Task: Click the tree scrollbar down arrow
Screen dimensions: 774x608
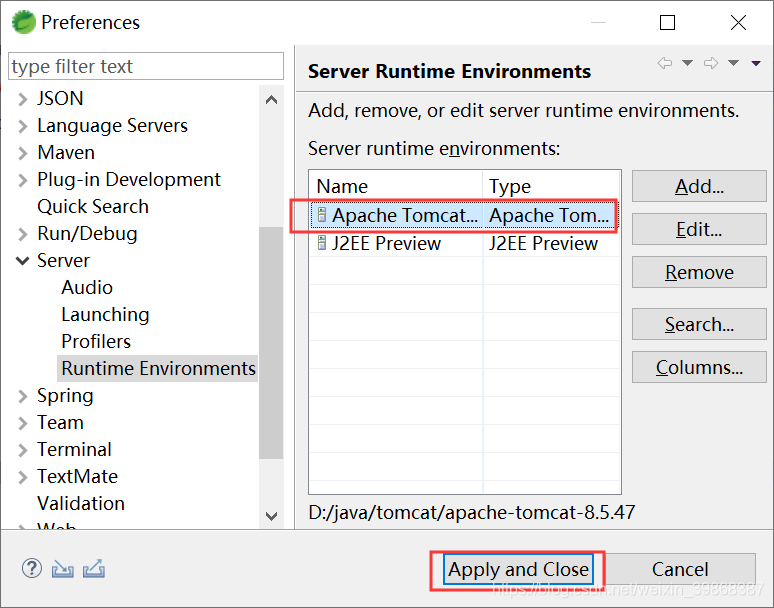Action: tap(271, 516)
